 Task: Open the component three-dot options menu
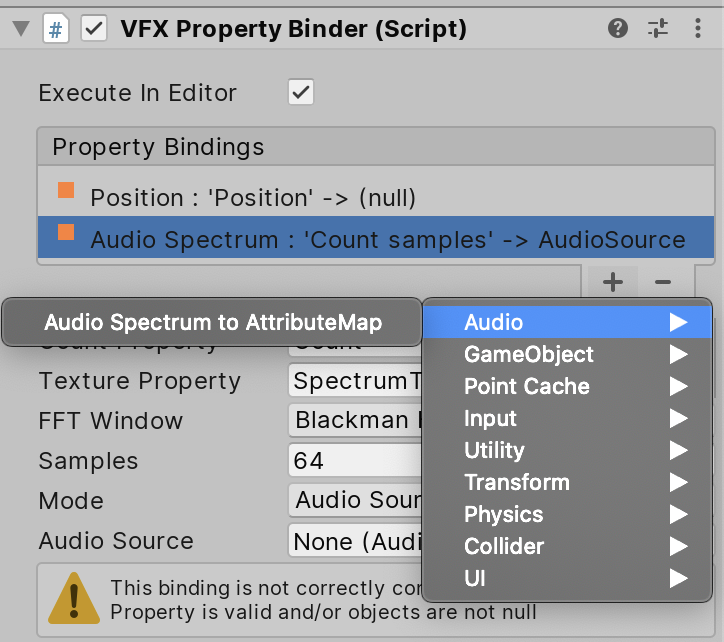tap(696, 28)
